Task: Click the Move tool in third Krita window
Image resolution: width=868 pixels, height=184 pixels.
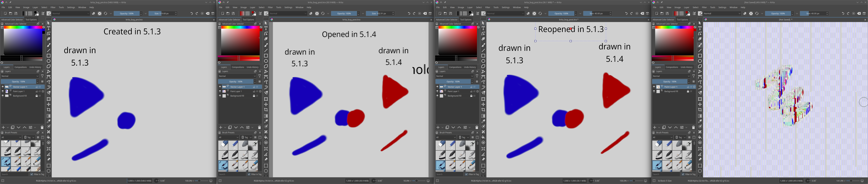Action: point(483,105)
